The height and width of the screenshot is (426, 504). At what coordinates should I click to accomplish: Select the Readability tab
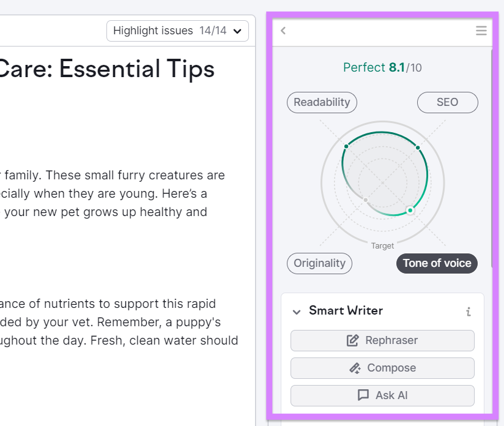(322, 102)
